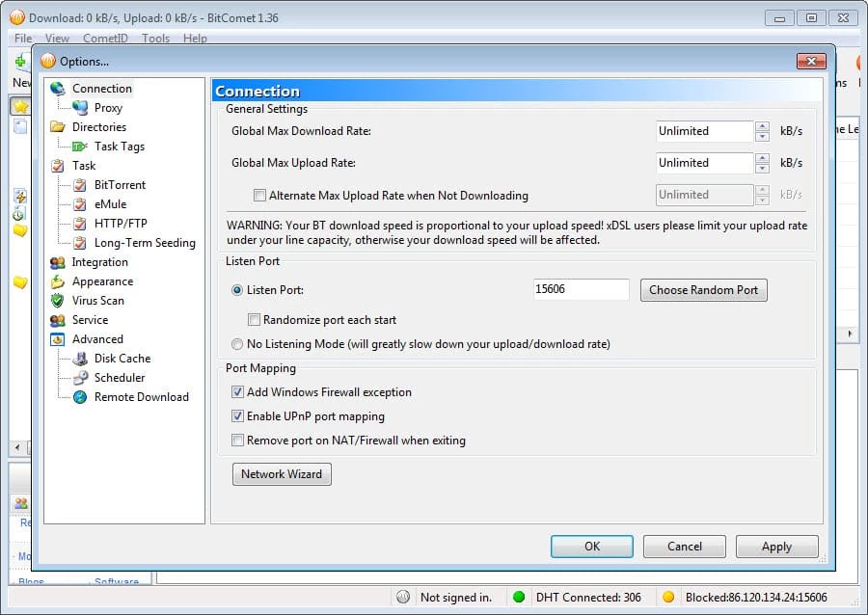
Task: Select Virus Scan in the options tree
Action: click(98, 301)
